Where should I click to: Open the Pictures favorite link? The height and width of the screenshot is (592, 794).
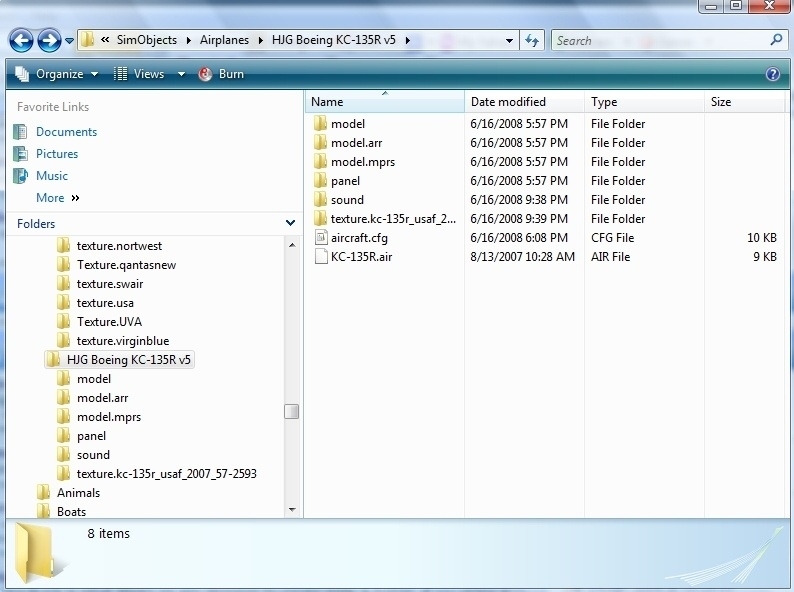[57, 154]
